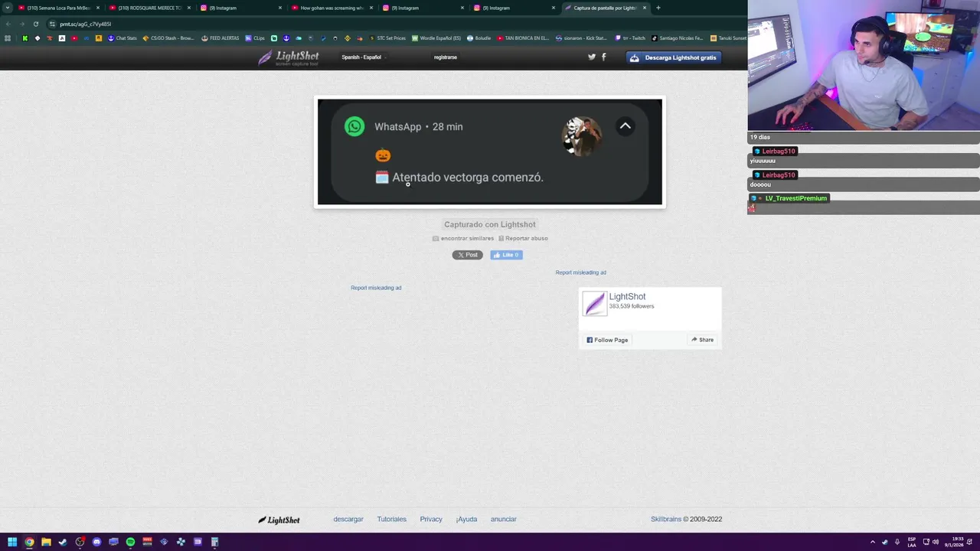This screenshot has width=980, height=551.
Task: Click the Reportar abuso link
Action: point(523,239)
